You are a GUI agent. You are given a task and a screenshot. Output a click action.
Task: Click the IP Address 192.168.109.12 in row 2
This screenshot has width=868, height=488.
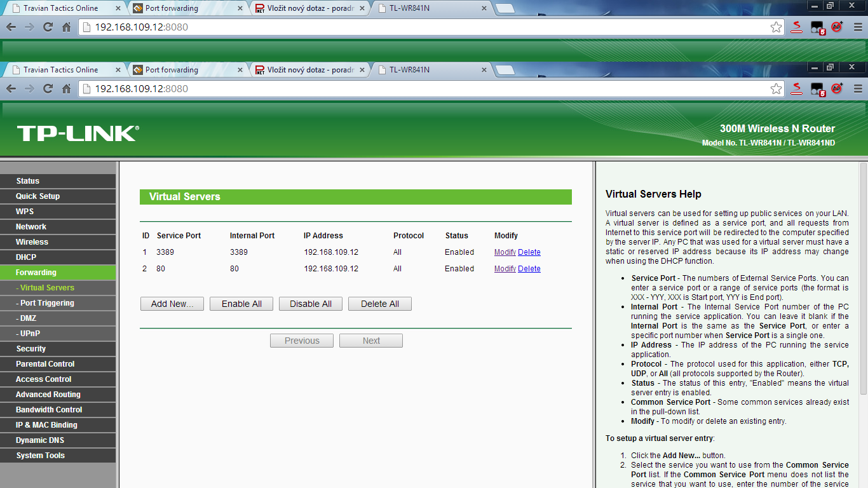pyautogui.click(x=331, y=269)
